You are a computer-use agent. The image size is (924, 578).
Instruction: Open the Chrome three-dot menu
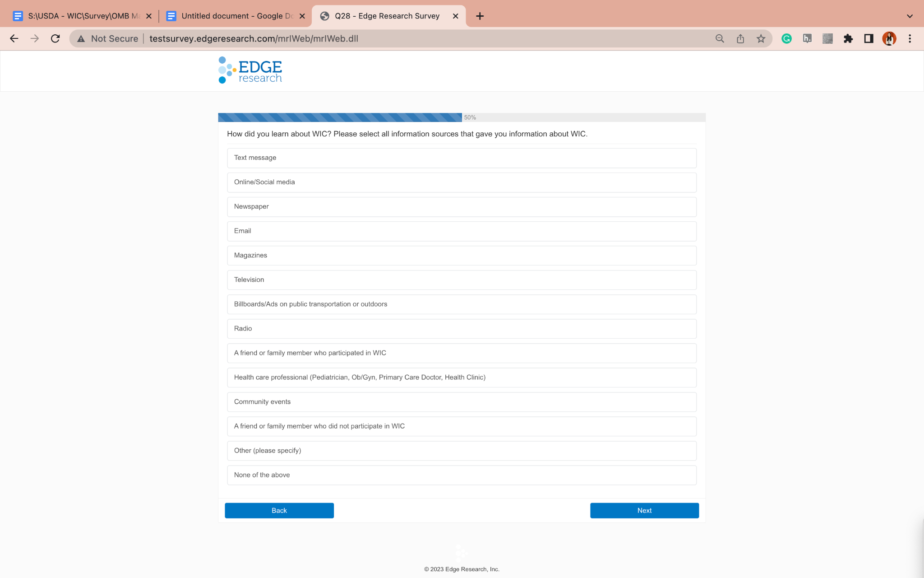tap(910, 38)
